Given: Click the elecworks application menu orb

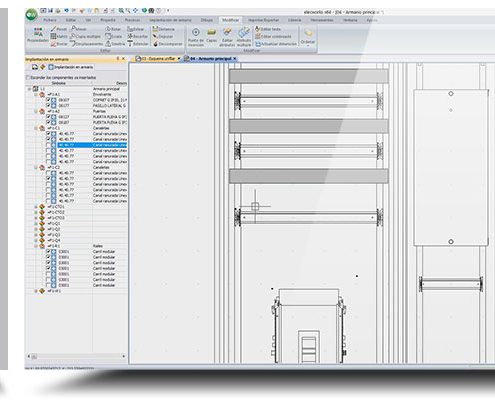Looking at the screenshot, I should 31,15.
